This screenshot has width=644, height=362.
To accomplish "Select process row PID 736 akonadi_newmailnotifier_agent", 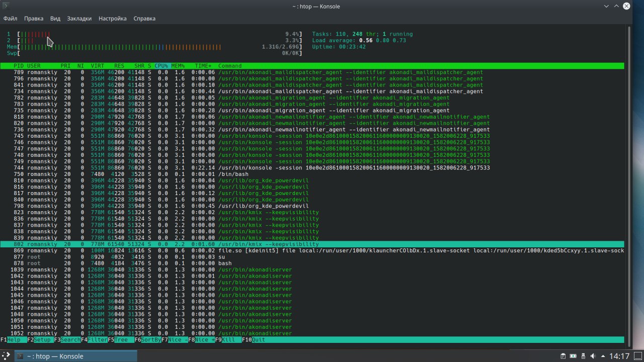I will click(312, 130).
